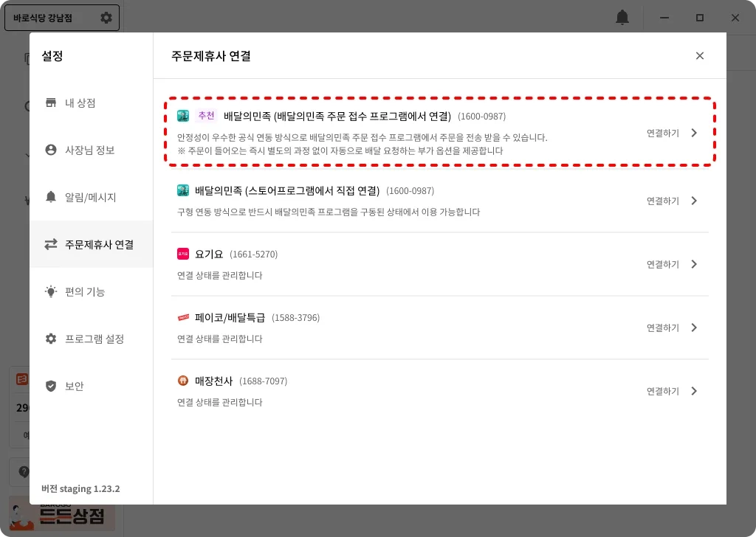Click the gear icon for 프로그램 설정
The width and height of the screenshot is (756, 537).
(x=51, y=339)
